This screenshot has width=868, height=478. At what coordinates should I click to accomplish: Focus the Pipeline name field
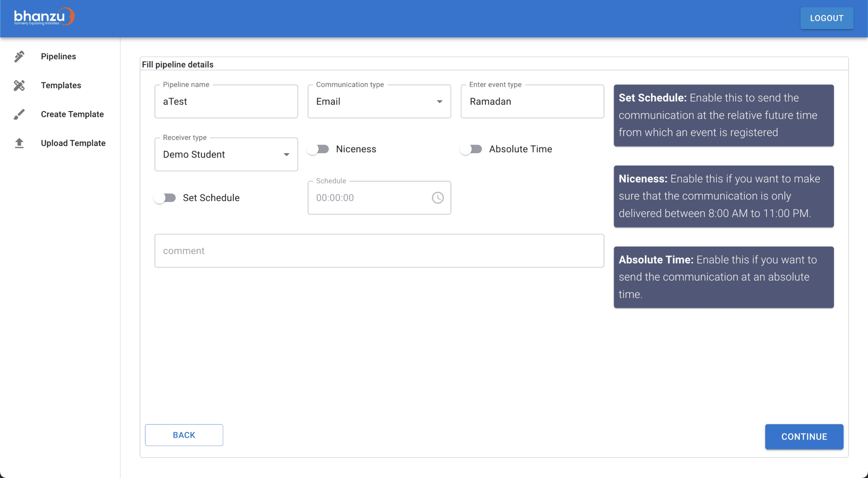(226, 101)
